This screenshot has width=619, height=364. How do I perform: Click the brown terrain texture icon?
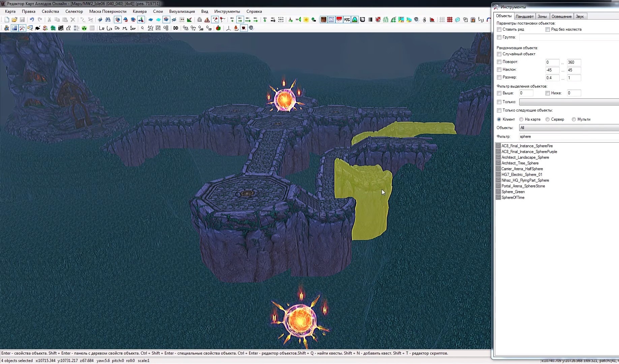pos(324,20)
